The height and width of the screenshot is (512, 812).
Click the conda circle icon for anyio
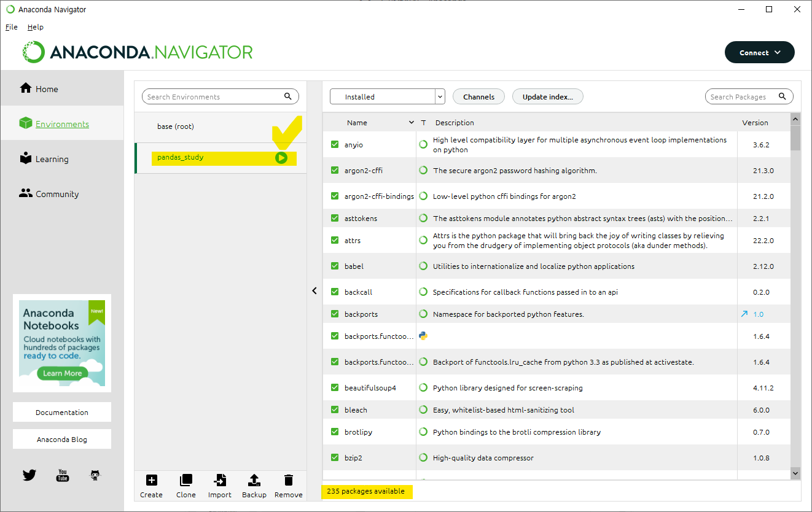click(x=423, y=145)
